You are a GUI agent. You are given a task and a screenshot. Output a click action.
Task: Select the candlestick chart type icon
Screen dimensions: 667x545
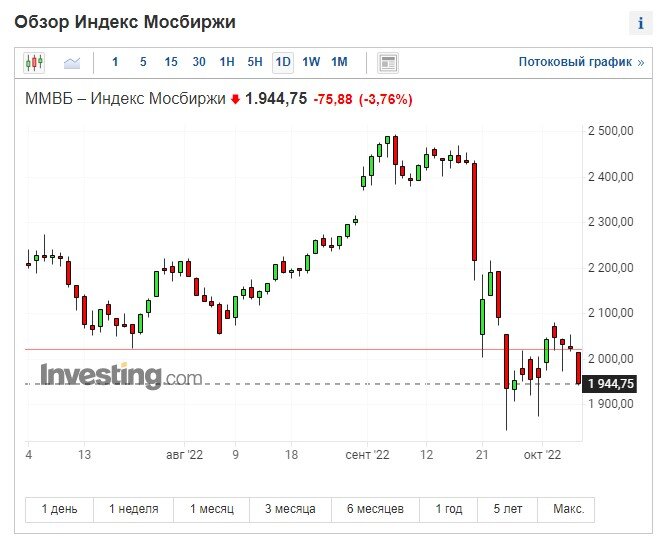tap(34, 63)
